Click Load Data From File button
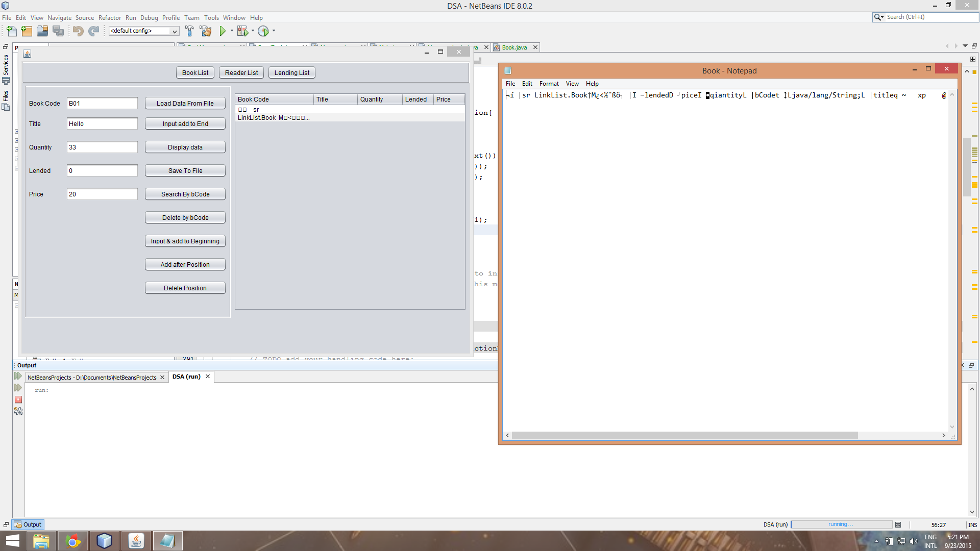980x551 pixels. click(185, 103)
